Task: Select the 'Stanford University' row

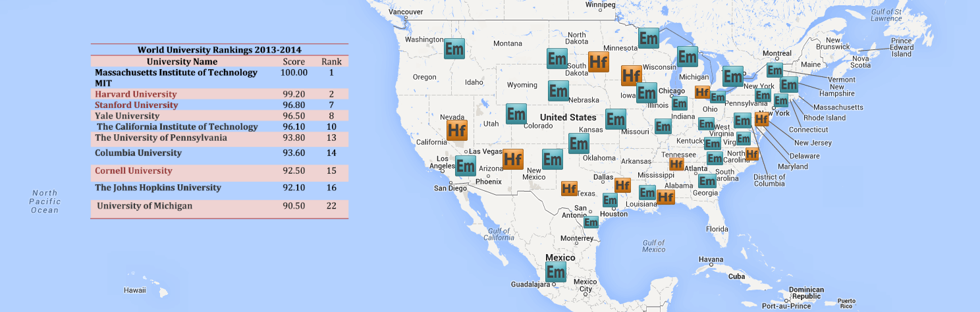Action: tap(219, 105)
